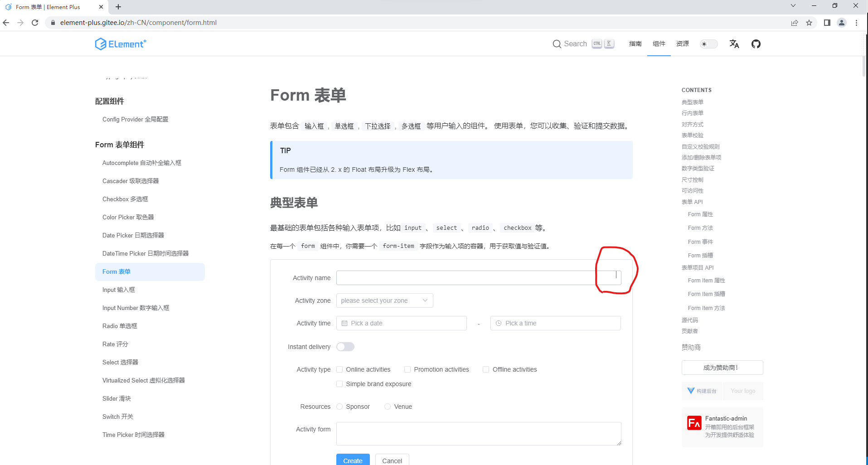Jump to 表单校验 in contents

[x=693, y=136]
